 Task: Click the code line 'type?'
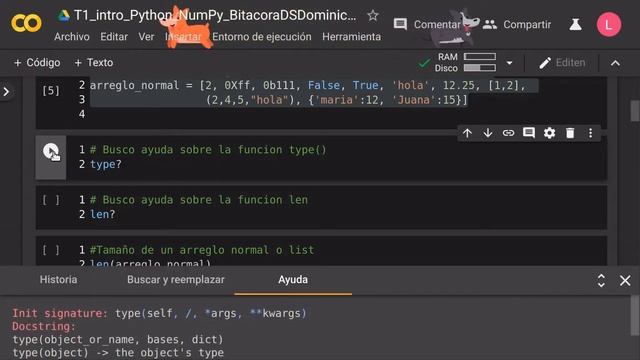coord(106,164)
